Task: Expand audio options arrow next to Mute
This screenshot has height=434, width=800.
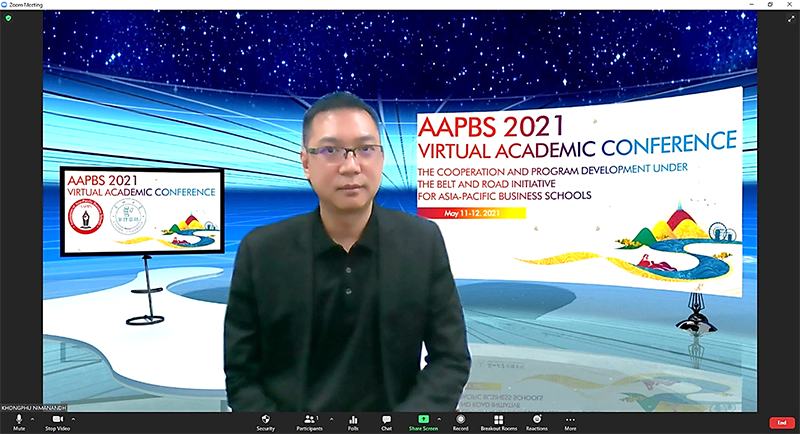Action: (x=33, y=419)
